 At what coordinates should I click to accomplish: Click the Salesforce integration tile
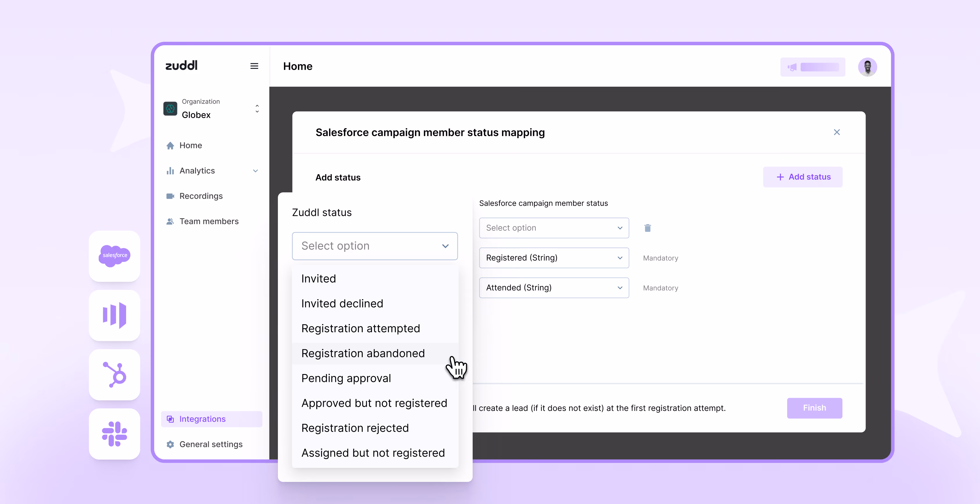coord(114,256)
